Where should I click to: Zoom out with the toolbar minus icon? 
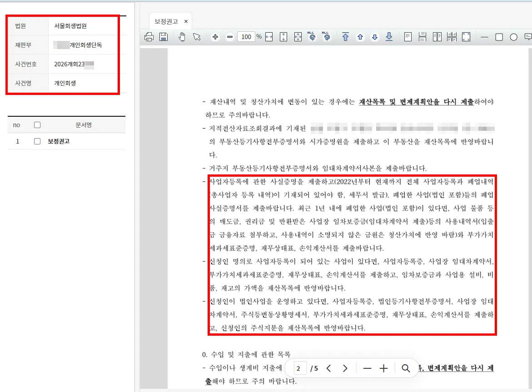(x=230, y=37)
